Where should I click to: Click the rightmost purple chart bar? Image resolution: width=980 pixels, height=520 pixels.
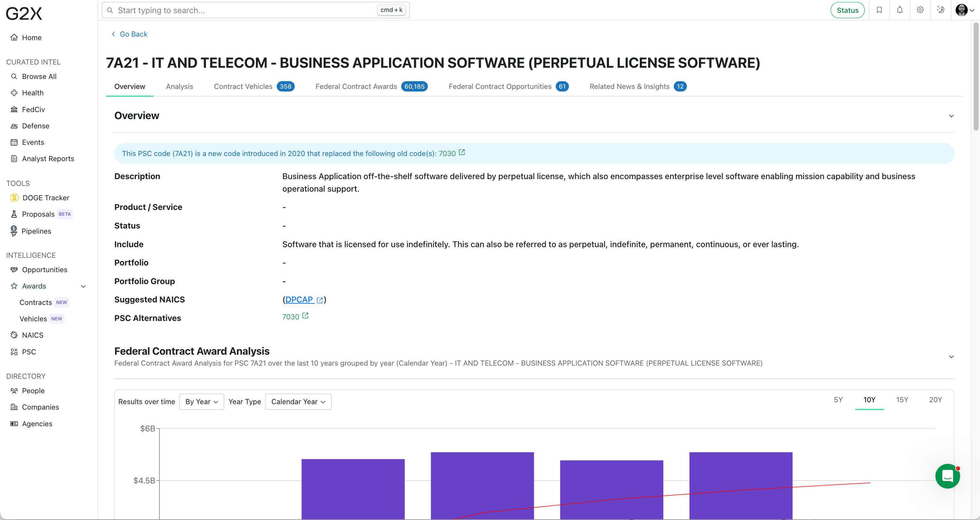coord(741,485)
